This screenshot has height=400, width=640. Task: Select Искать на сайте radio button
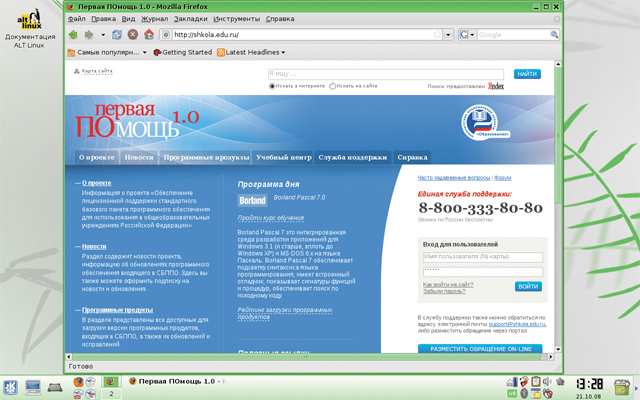[332, 86]
